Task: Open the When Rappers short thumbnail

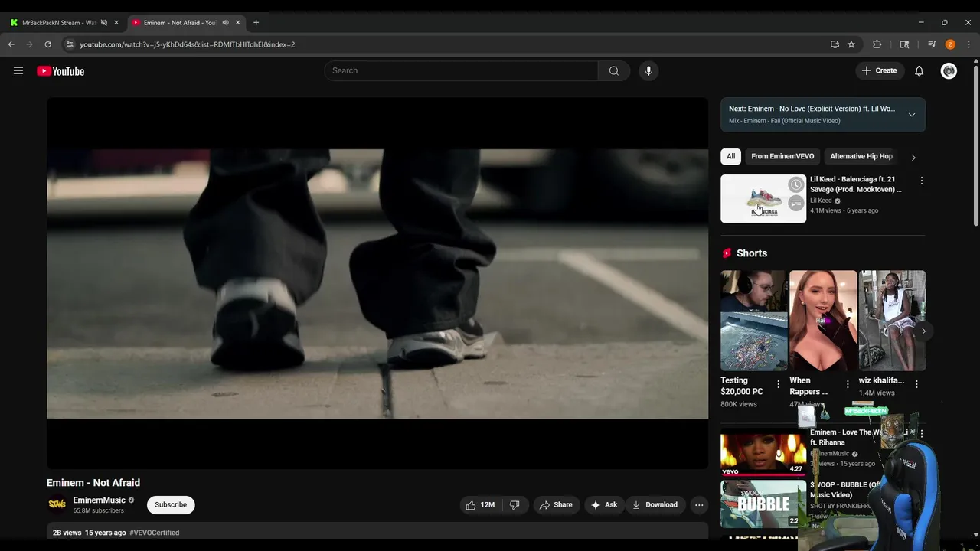Action: tap(823, 321)
